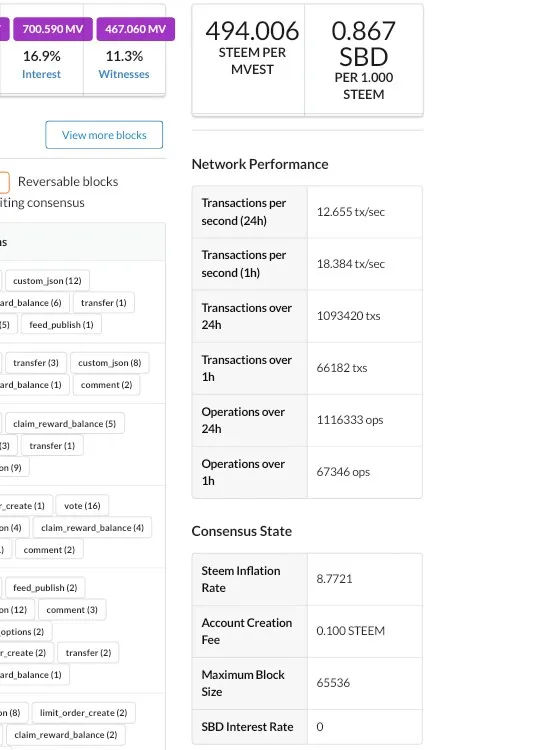Click the feed_publish (1) tag

(61, 325)
